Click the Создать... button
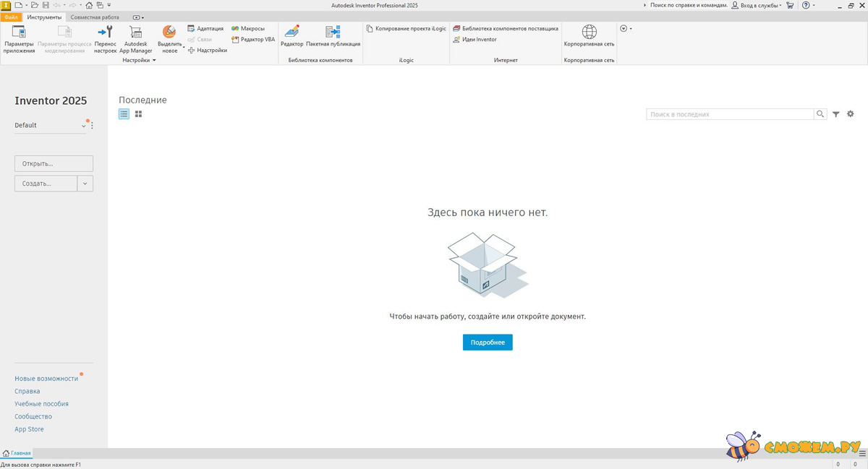The height and width of the screenshot is (469, 868). tap(46, 184)
